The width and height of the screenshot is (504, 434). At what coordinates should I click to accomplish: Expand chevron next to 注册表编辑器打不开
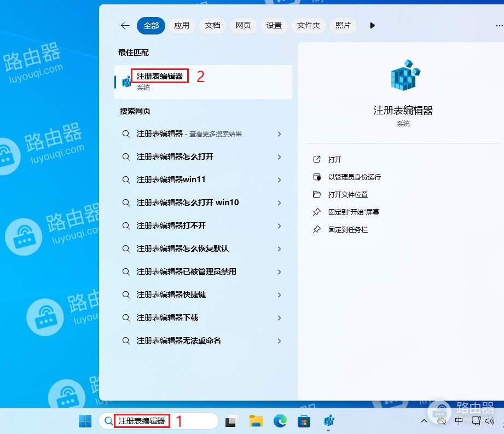(x=279, y=225)
